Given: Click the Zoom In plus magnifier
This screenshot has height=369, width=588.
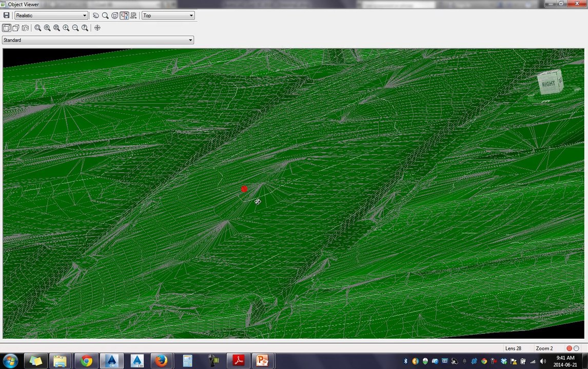Looking at the screenshot, I should (66, 28).
